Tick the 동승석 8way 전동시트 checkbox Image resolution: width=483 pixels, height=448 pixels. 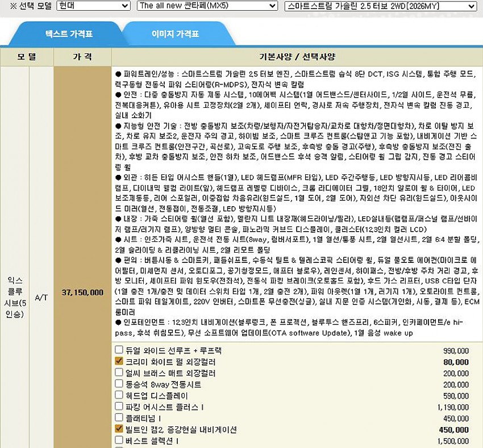tap(119, 384)
